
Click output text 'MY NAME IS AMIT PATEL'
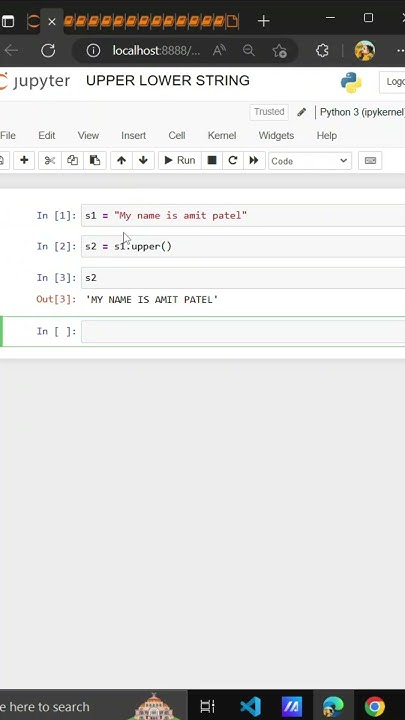click(x=152, y=300)
